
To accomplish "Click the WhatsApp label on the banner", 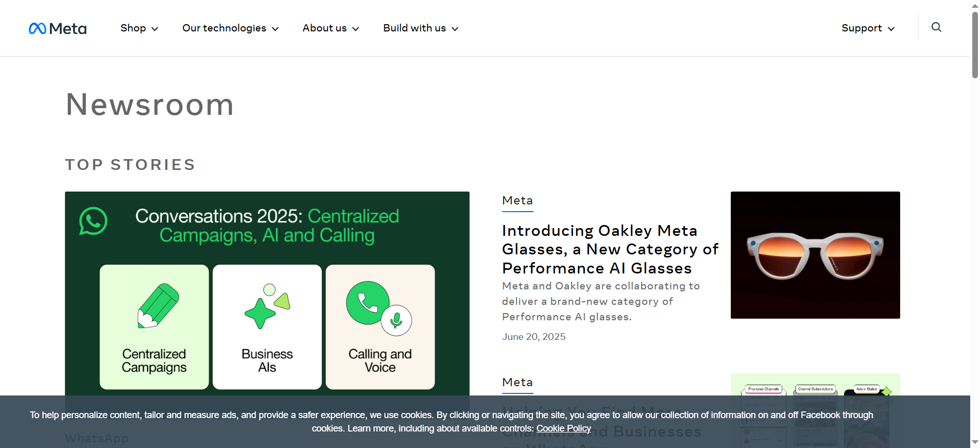I will [97, 438].
